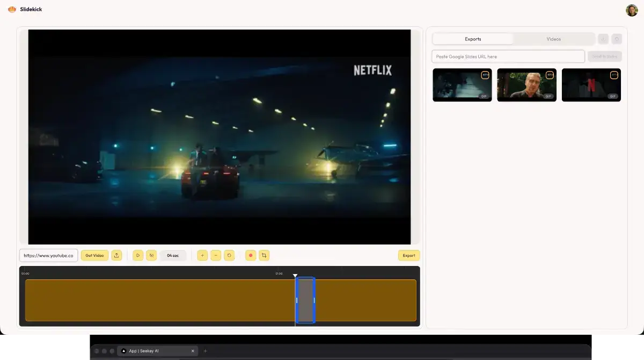Click the Export button
The image size is (644, 360).
pyautogui.click(x=409, y=255)
